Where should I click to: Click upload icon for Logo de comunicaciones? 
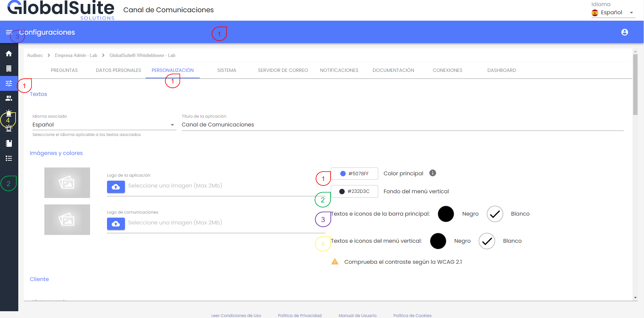click(116, 224)
